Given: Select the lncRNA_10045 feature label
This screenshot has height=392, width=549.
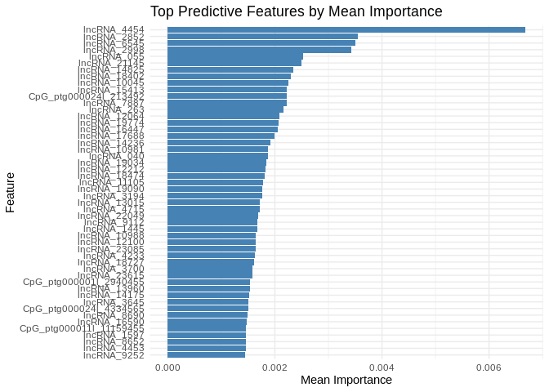Looking at the screenshot, I should pos(111,82).
